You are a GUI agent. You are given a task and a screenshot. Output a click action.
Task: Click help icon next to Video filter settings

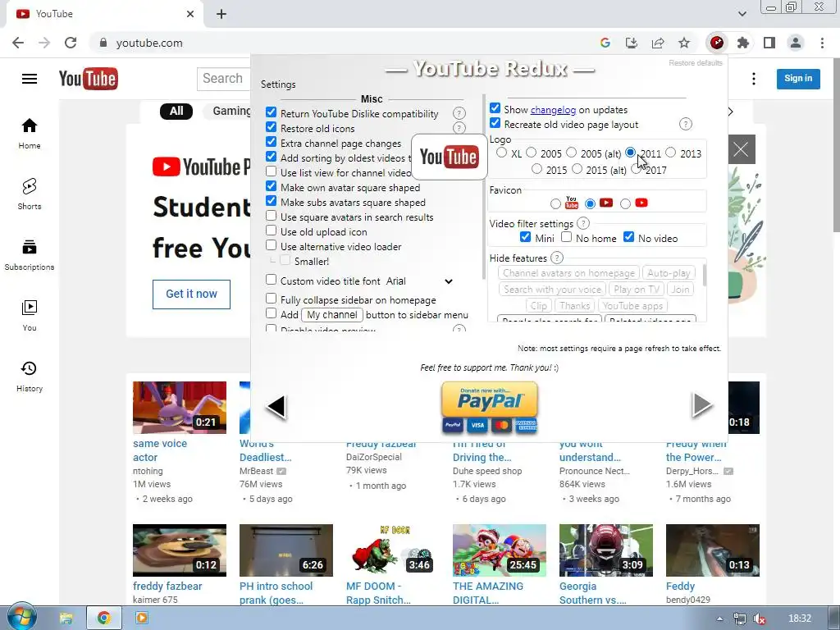tap(583, 223)
